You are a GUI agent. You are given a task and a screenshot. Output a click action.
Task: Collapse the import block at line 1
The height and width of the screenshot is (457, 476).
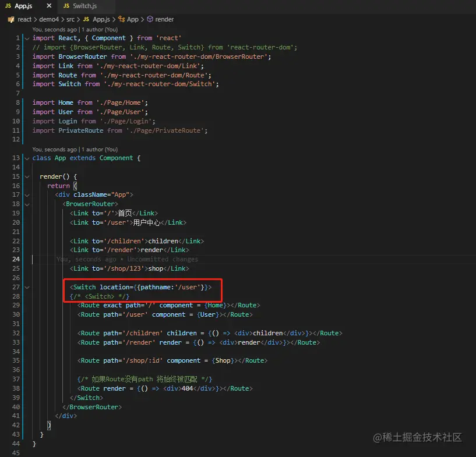pos(27,38)
